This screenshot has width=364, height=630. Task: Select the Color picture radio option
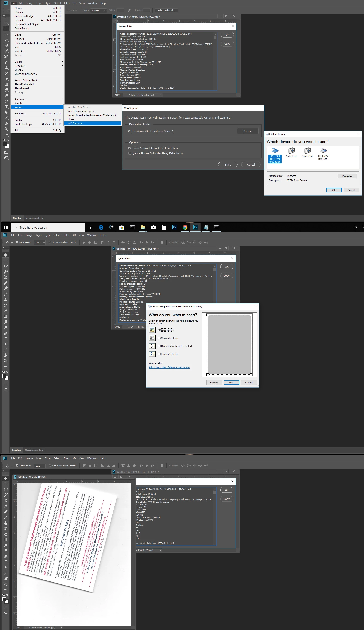click(x=159, y=330)
